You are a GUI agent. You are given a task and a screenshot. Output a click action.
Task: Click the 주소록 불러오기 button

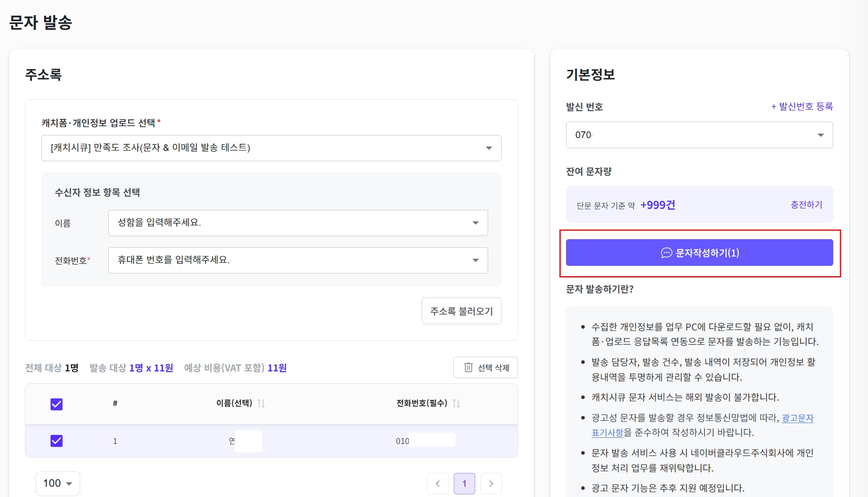(x=461, y=311)
